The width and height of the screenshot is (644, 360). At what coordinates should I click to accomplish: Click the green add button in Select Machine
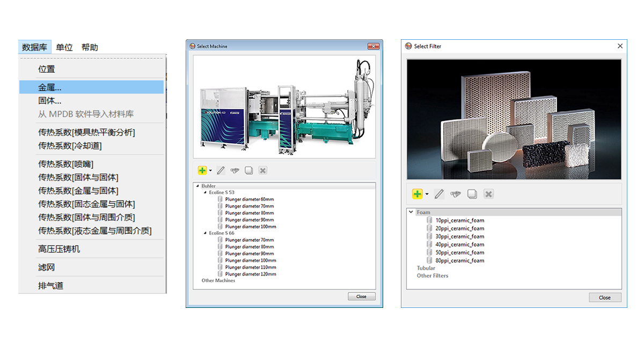tap(202, 170)
